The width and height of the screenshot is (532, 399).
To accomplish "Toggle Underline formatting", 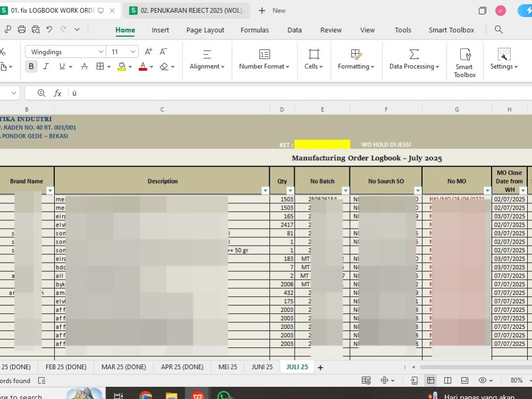I will pos(62,66).
